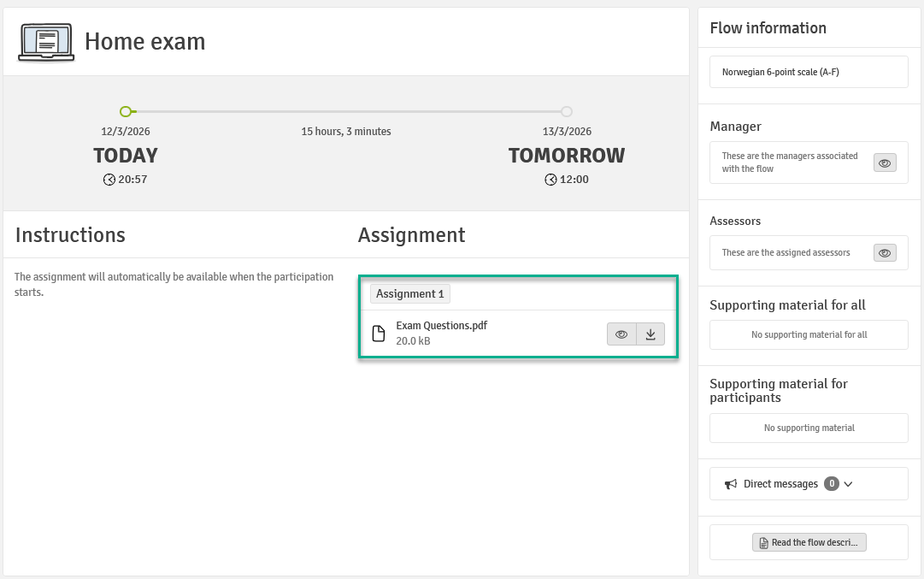Click the 12/3/2026 start date
924x579 pixels.
(126, 132)
